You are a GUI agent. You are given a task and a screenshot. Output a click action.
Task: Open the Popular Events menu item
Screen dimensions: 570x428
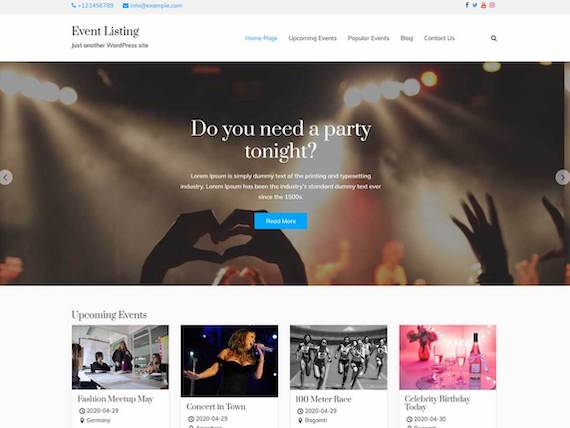point(368,38)
